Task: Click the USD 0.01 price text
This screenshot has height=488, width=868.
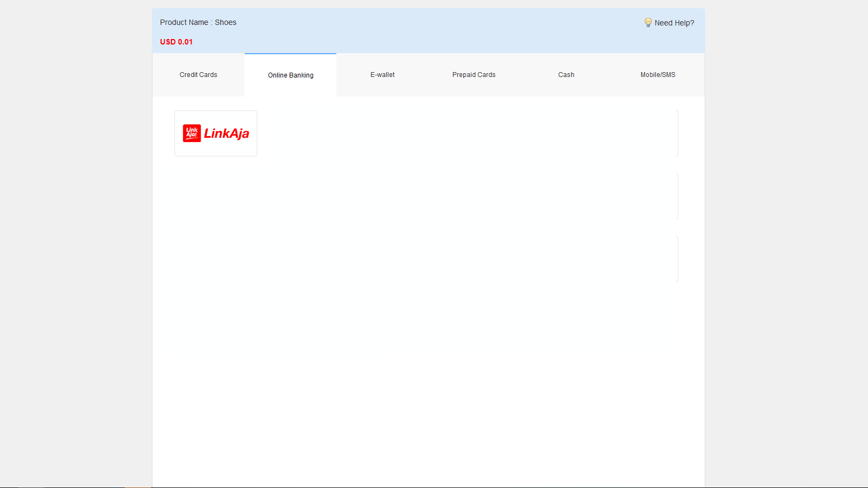Action: tap(176, 42)
